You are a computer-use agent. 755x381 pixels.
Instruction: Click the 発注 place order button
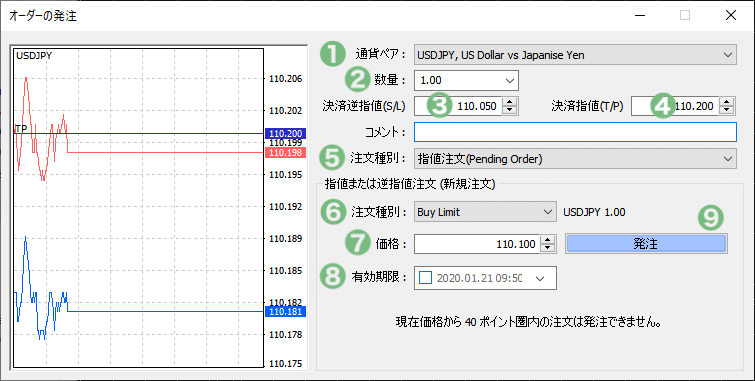(646, 244)
